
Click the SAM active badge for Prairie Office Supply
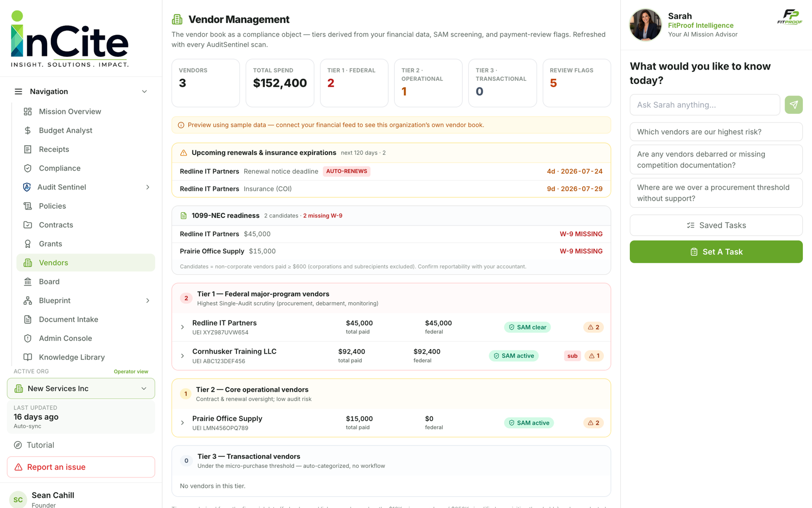529,423
